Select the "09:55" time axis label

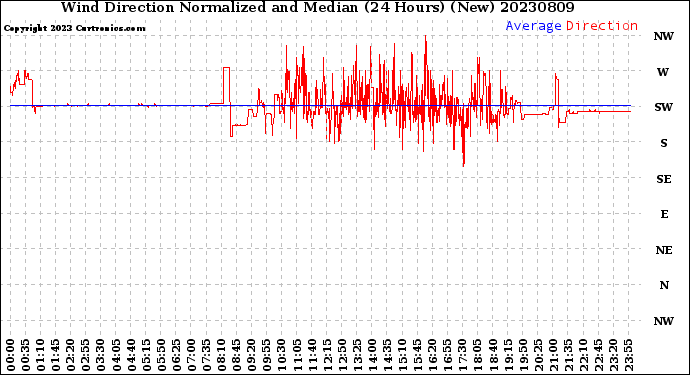coord(267,355)
